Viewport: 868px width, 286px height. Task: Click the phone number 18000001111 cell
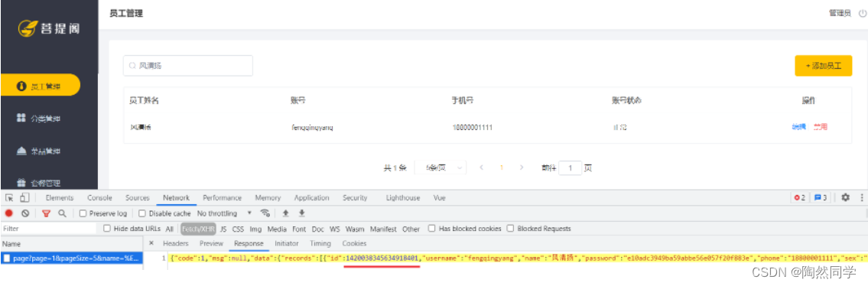click(x=472, y=127)
